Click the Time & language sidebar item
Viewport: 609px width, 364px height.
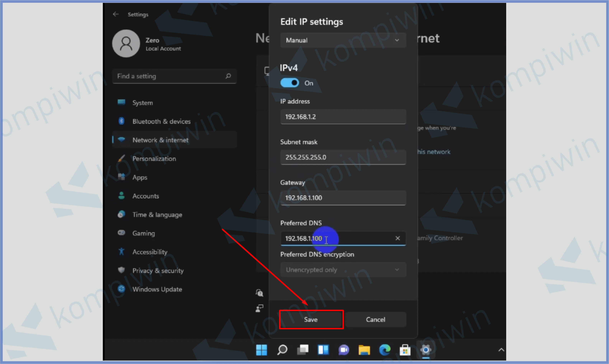[x=157, y=214]
